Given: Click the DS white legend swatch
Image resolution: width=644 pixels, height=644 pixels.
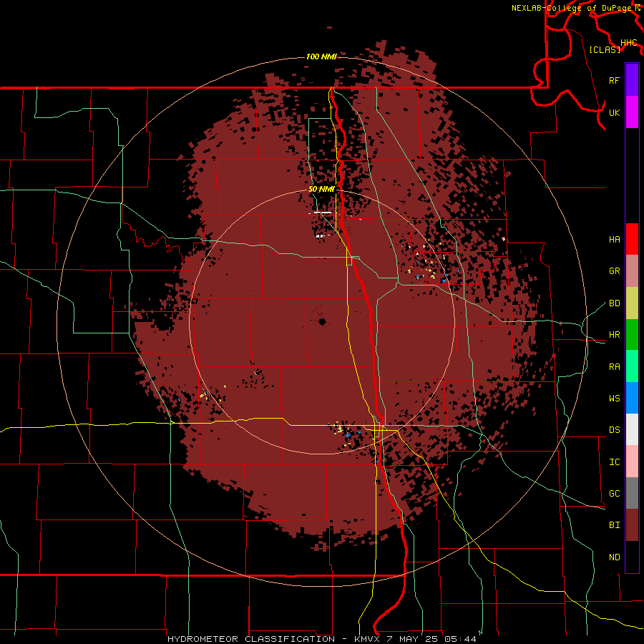Looking at the screenshot, I should [632, 429].
